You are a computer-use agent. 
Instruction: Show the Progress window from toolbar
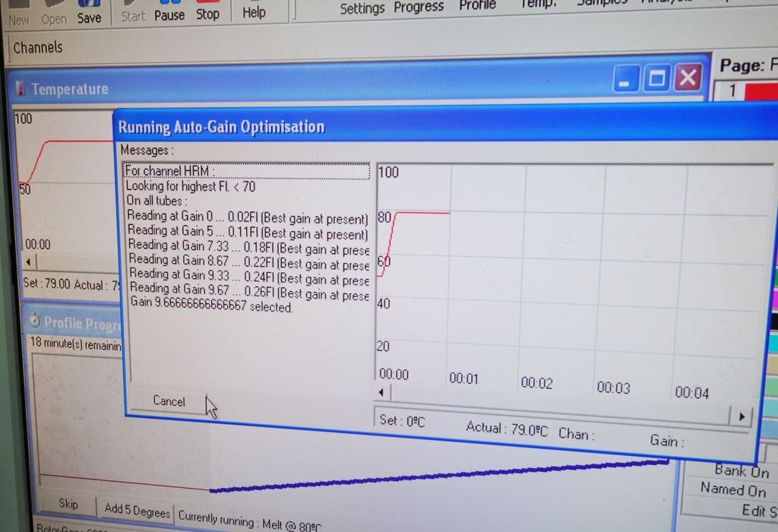pos(419,6)
